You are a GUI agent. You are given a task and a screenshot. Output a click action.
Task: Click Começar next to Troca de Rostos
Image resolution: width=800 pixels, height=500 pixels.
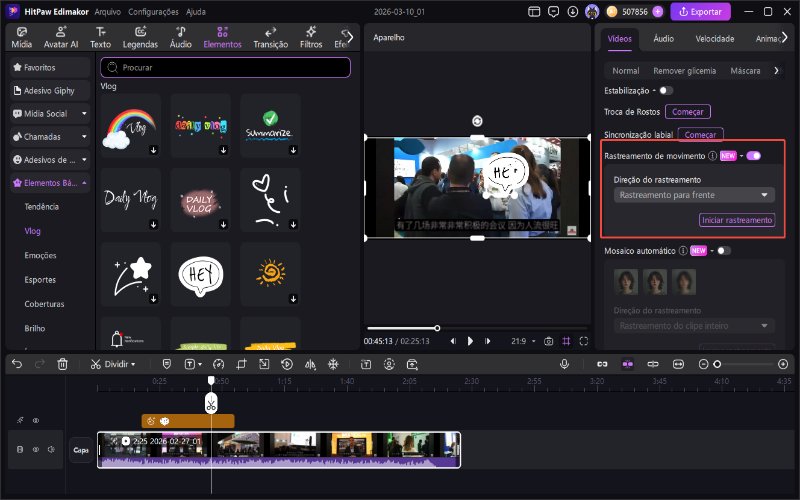click(x=688, y=112)
